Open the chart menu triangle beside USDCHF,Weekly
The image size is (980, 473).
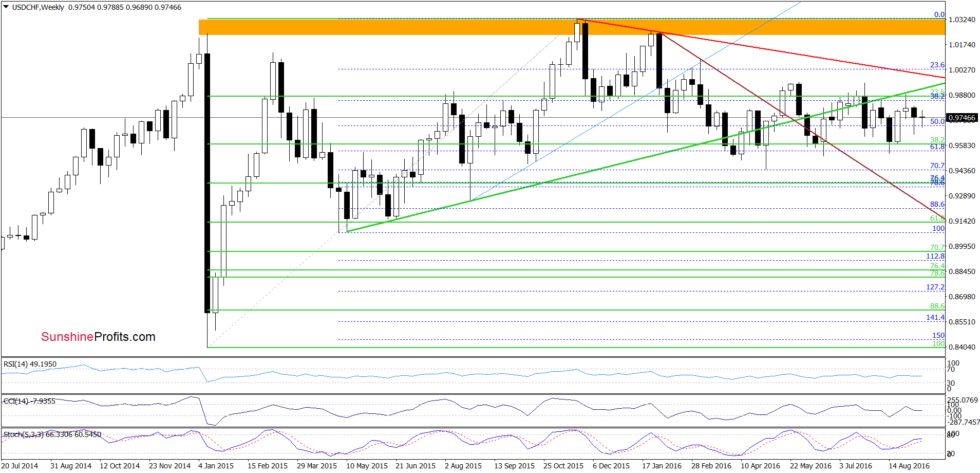click(x=6, y=7)
